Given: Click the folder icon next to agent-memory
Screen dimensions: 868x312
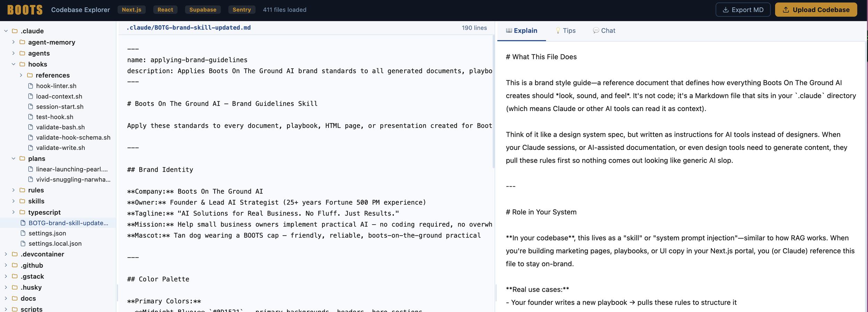Looking at the screenshot, I should [x=22, y=42].
